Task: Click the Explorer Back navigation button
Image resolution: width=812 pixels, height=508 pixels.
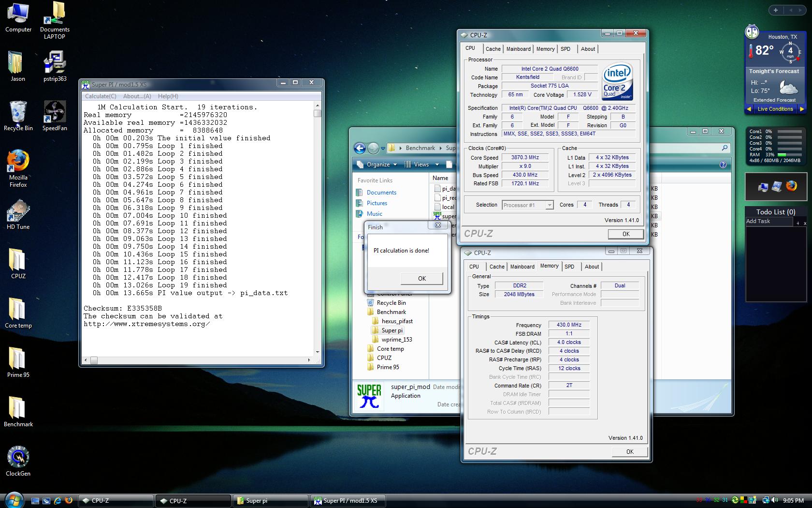Action: click(360, 148)
